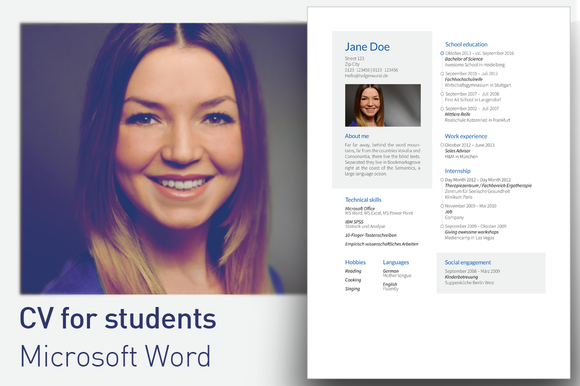Screen dimensions: 580x386
Task: Click the Languages heading
Action: point(396,262)
